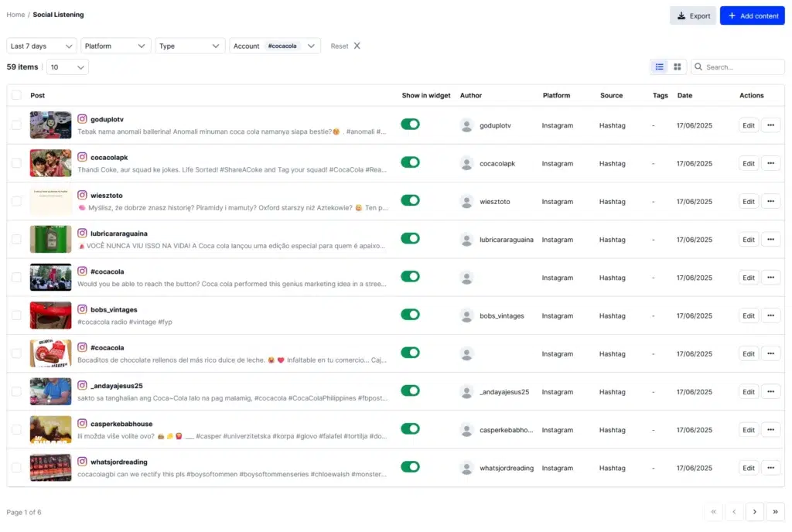Viewport: 792px width, 532px height.
Task: Switch to list view icon
Action: pos(659,66)
